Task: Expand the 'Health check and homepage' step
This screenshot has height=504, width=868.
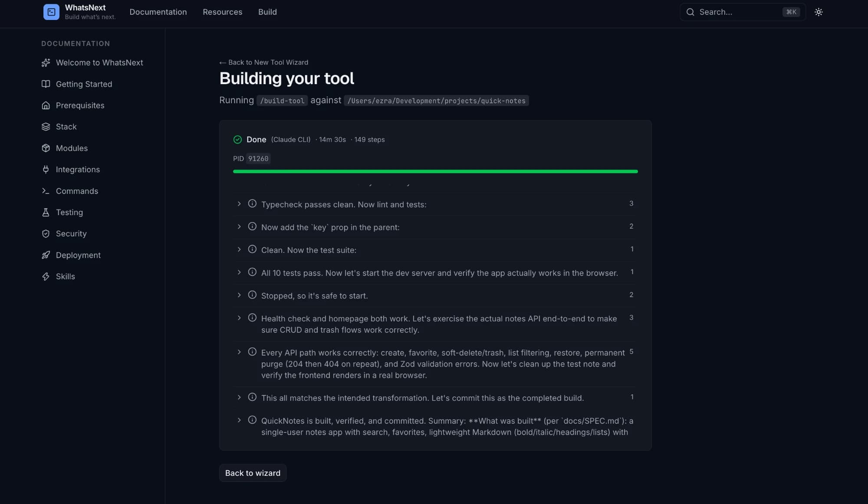Action: (239, 318)
